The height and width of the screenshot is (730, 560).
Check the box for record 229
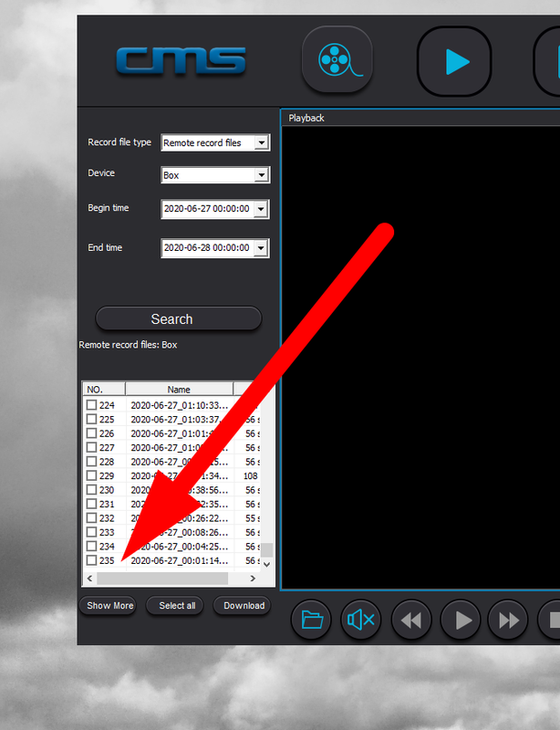click(92, 475)
